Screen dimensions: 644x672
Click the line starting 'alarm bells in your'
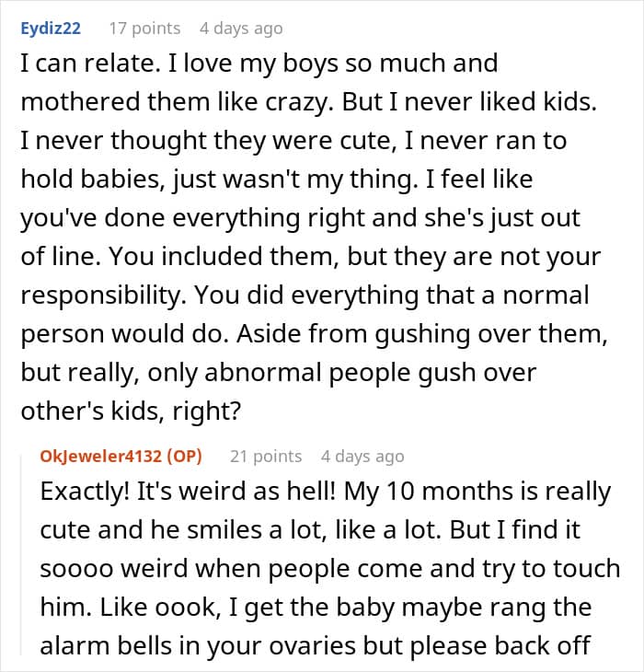(316, 646)
